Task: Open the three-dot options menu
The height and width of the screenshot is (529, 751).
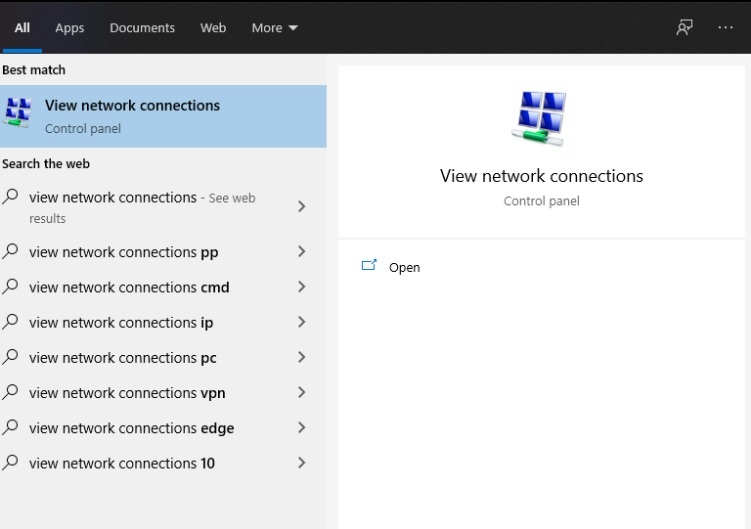Action: click(725, 27)
